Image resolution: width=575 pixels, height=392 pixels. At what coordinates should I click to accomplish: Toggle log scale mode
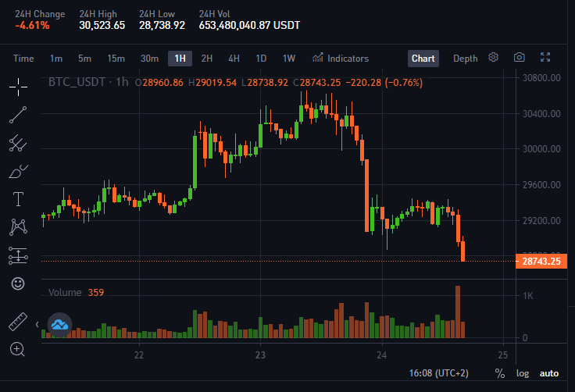523,373
